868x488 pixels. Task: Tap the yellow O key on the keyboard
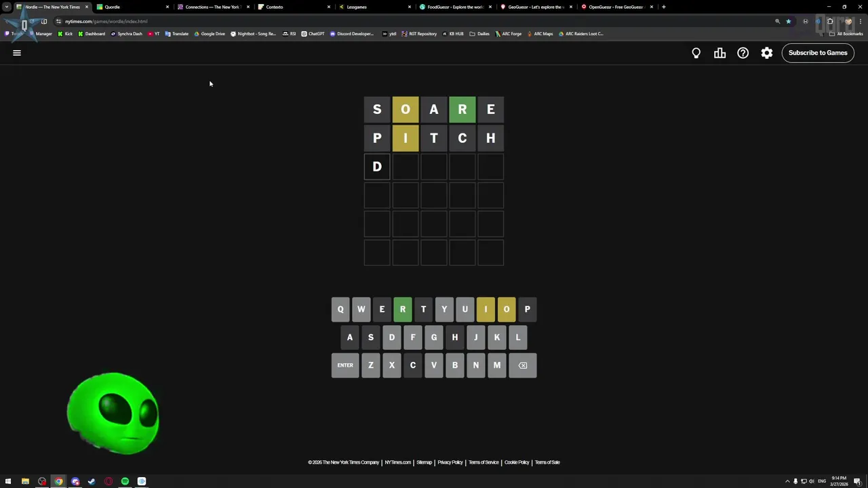(507, 310)
